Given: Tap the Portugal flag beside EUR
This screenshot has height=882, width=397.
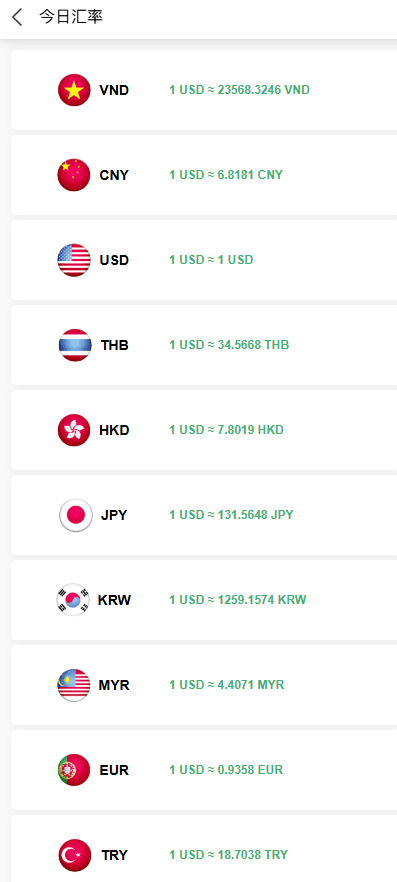Looking at the screenshot, I should (x=74, y=770).
